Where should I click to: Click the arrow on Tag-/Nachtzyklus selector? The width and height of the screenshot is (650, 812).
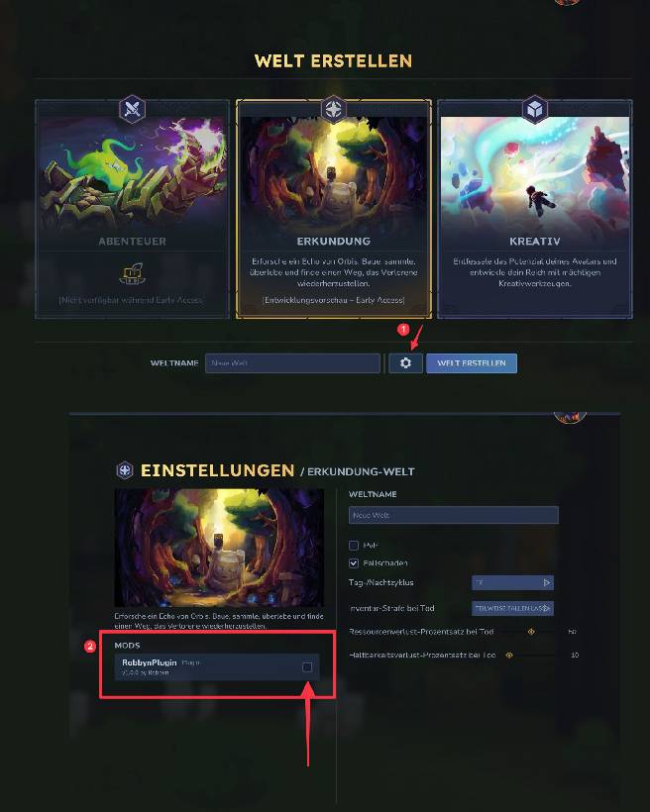click(x=547, y=582)
